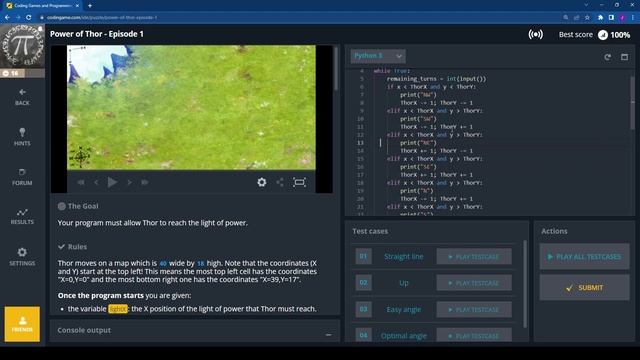Select the Straight line testcase label

click(x=404, y=257)
